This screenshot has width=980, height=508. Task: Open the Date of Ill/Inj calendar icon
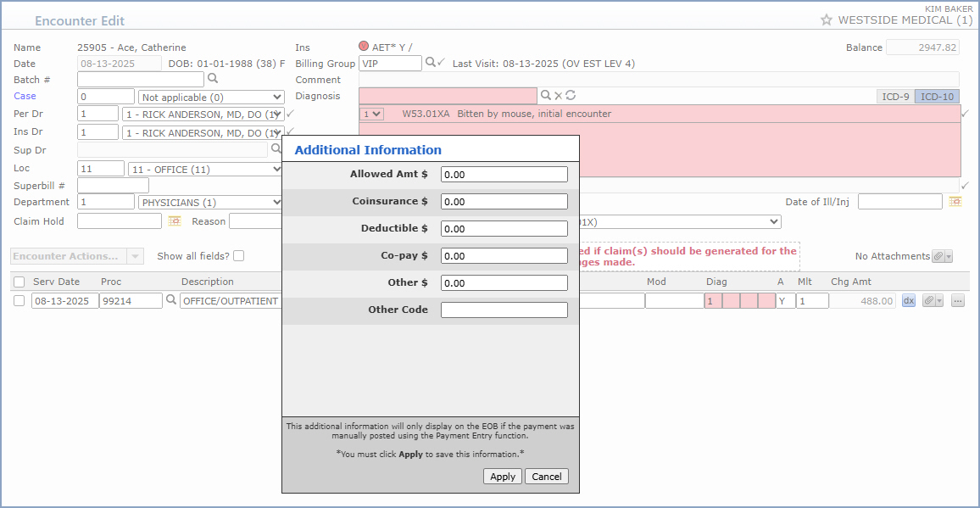[955, 202]
